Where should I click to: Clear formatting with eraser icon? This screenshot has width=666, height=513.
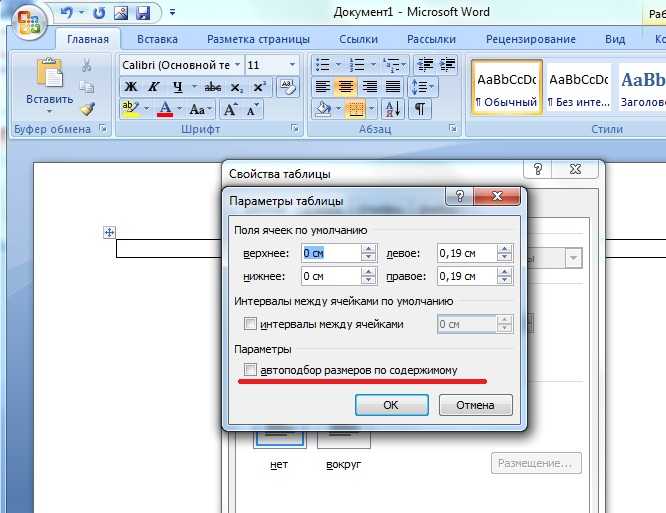pyautogui.click(x=288, y=87)
